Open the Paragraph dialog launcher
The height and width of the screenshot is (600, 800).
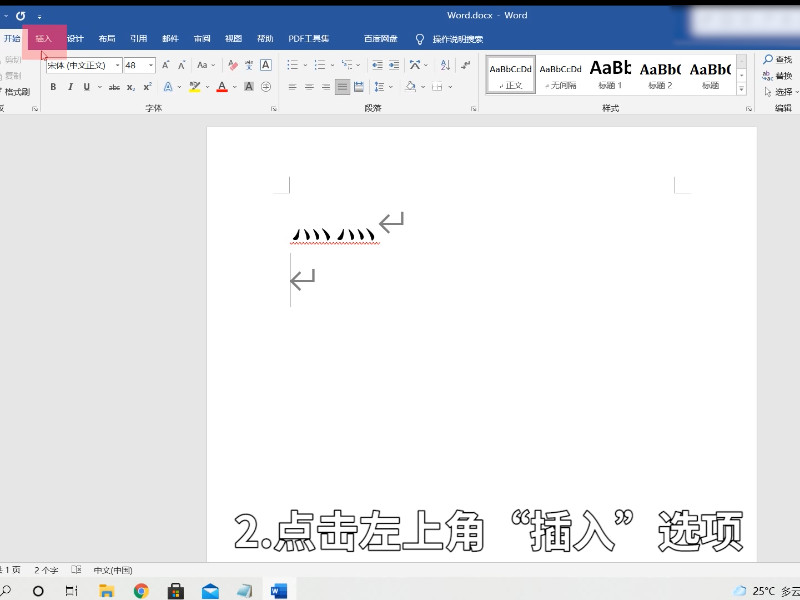(x=473, y=109)
